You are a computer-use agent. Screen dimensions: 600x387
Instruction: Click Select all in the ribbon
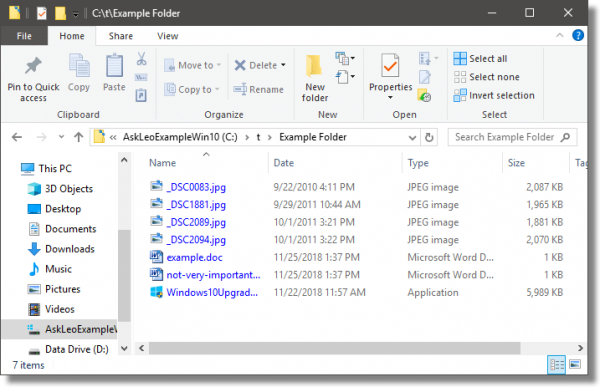click(480, 59)
